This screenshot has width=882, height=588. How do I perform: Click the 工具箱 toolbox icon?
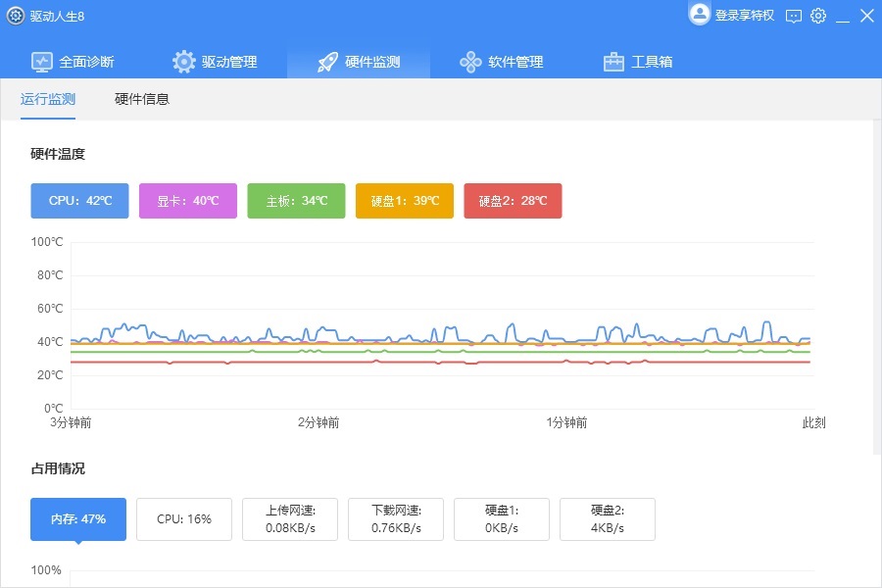point(612,61)
